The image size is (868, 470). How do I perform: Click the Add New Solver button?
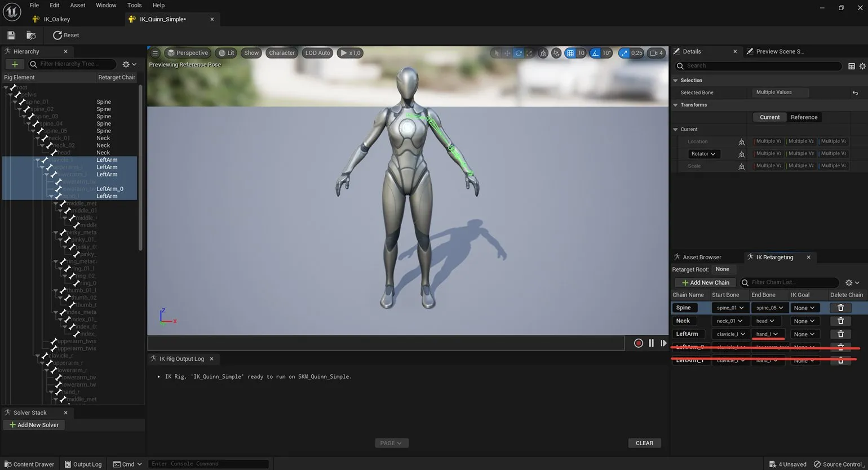34,425
